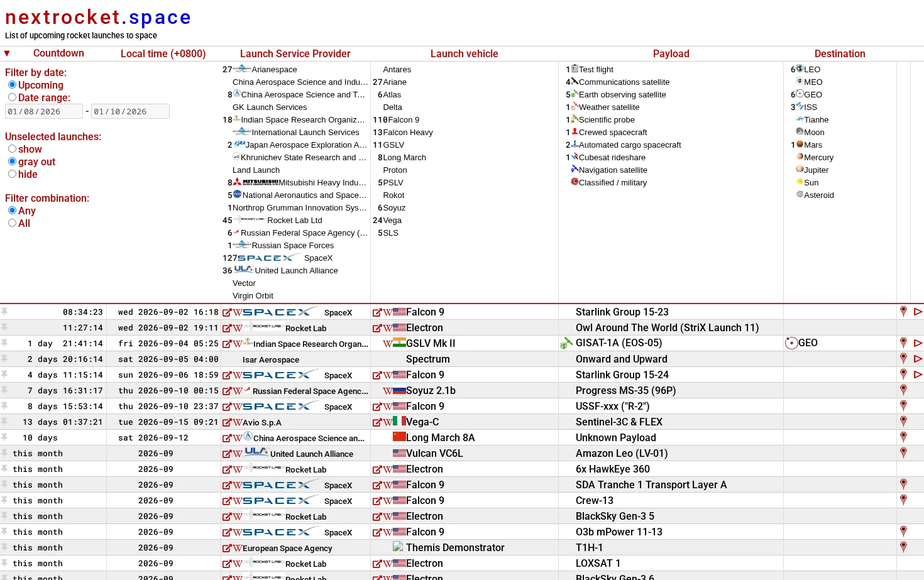This screenshot has width=924, height=580.
Task: Select the Date range filter option
Action: (x=12, y=97)
